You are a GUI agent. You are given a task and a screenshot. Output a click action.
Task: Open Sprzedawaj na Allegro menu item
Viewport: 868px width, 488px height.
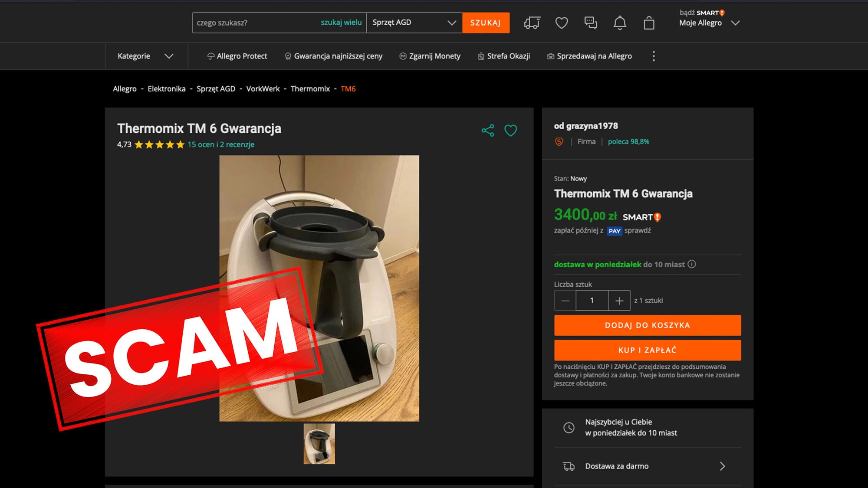coord(589,56)
